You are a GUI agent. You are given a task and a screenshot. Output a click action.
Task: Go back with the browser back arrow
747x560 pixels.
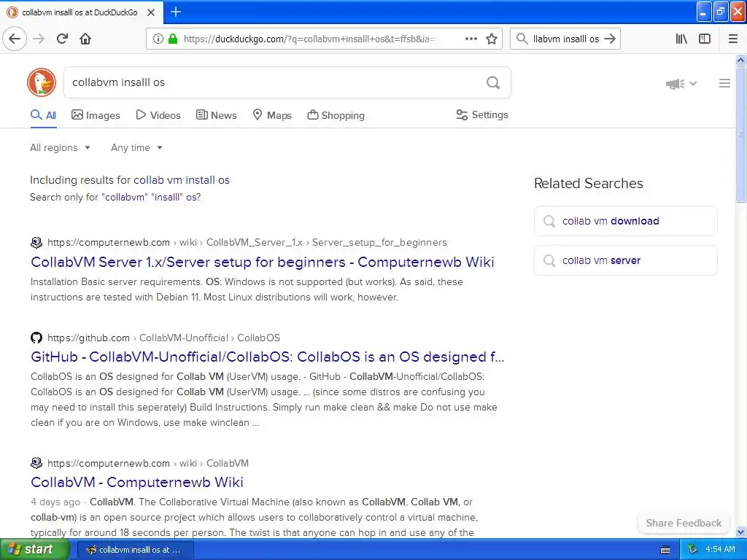click(x=15, y=39)
